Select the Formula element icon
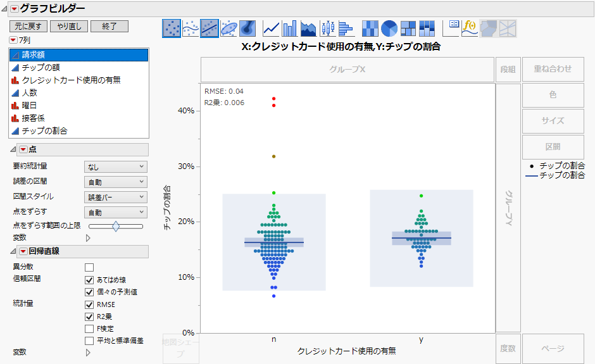 (470, 28)
